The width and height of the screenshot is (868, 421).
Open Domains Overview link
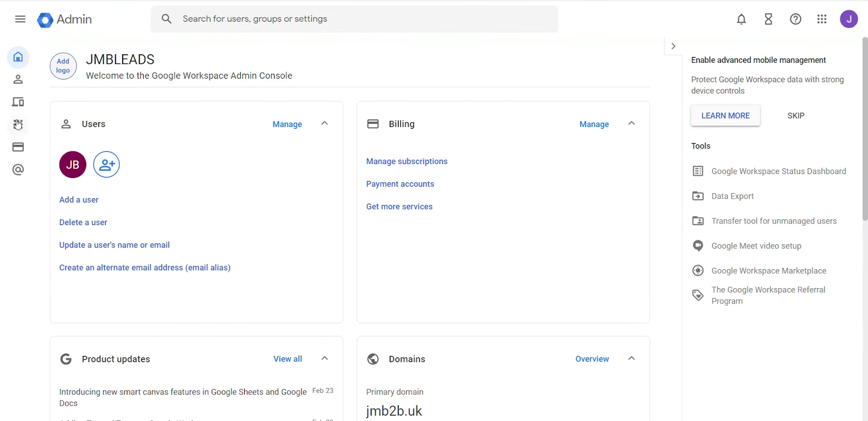(592, 359)
